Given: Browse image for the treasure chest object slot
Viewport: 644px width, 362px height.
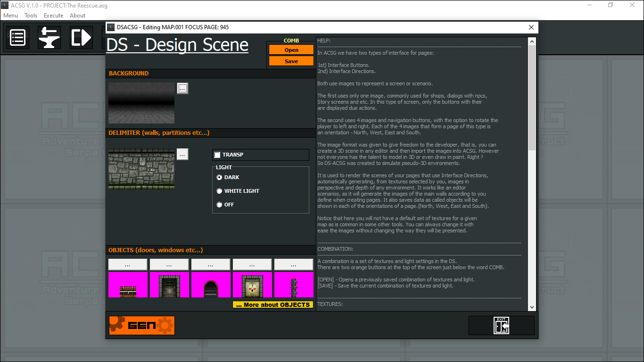Looking at the screenshot, I should coord(128,264).
